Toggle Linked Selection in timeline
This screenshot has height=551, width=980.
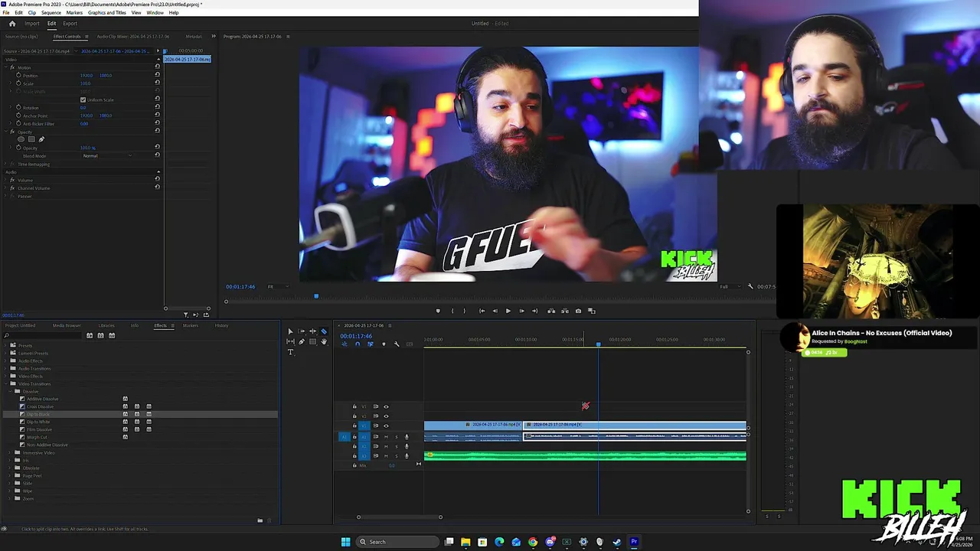(370, 344)
